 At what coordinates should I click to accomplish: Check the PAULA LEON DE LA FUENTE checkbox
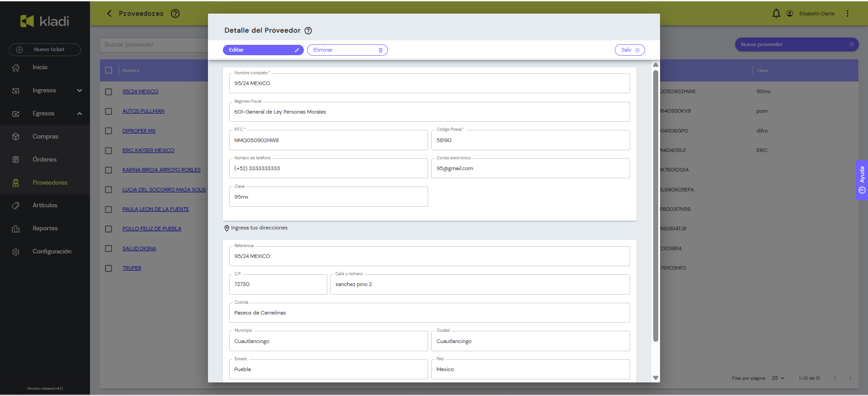click(108, 210)
